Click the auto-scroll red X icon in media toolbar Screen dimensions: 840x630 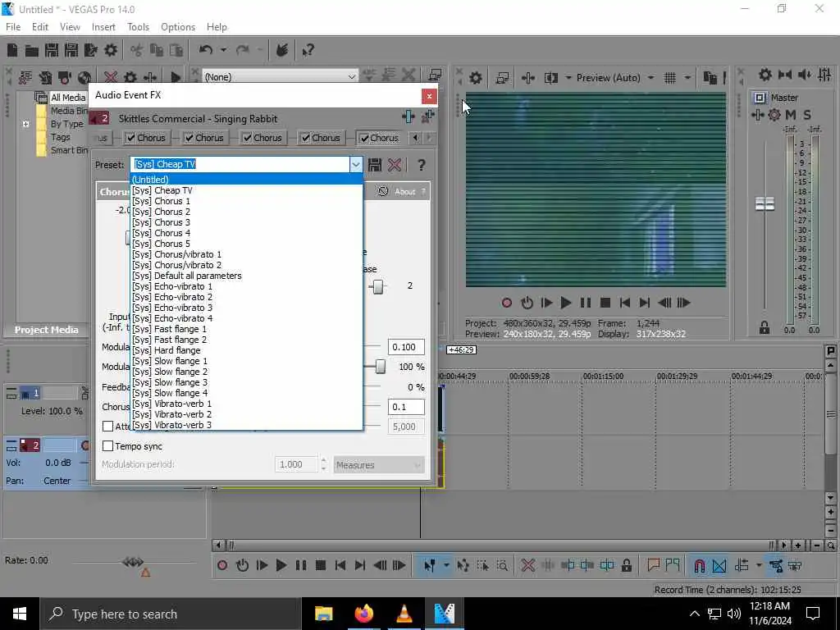coord(111,78)
